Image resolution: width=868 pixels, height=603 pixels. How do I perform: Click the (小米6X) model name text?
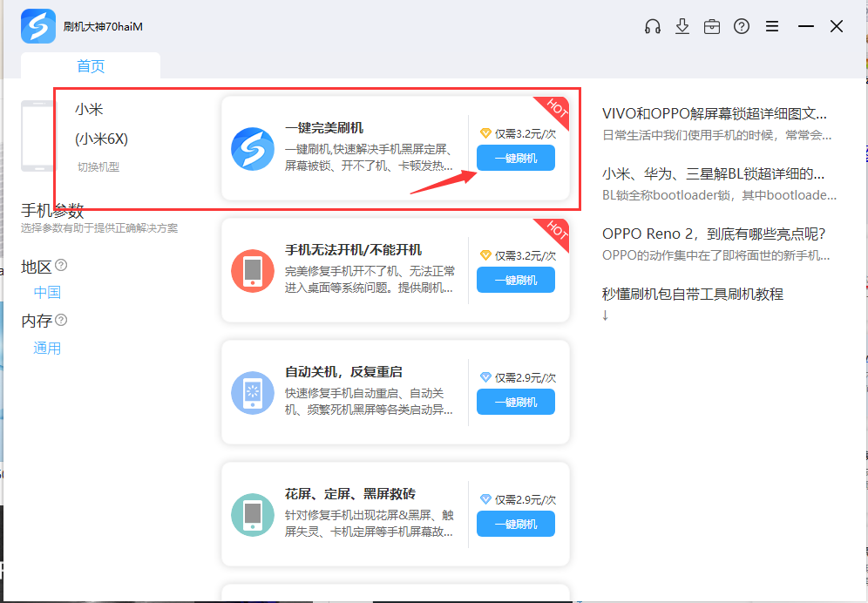tap(101, 139)
